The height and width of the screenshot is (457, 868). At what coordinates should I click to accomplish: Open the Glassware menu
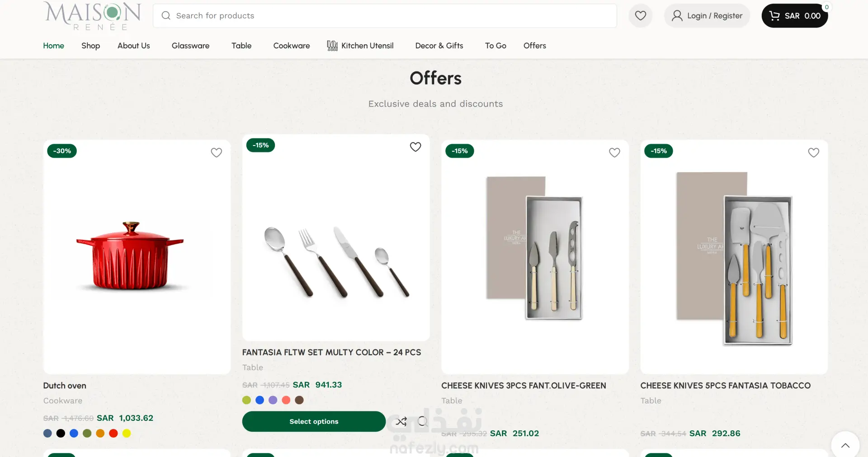[190, 46]
